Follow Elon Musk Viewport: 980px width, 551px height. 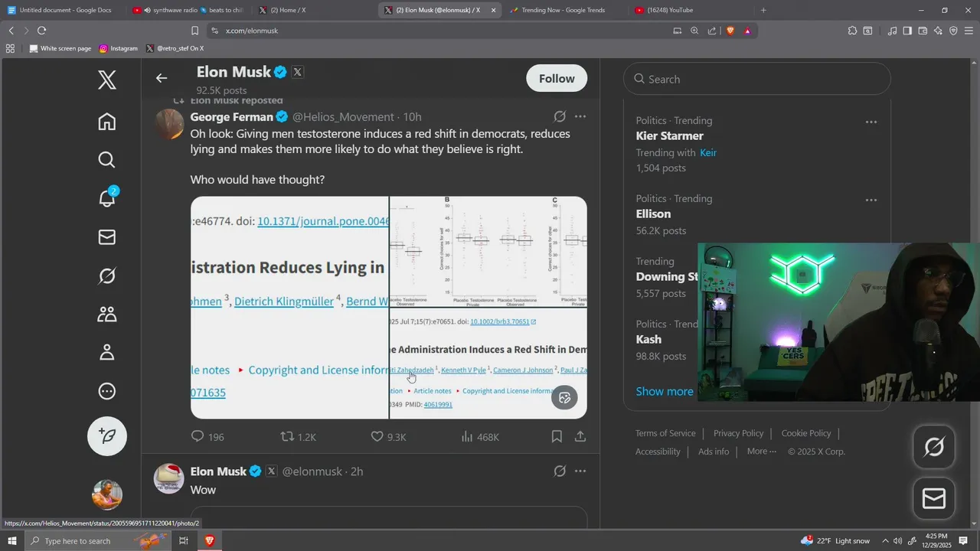[x=557, y=79]
